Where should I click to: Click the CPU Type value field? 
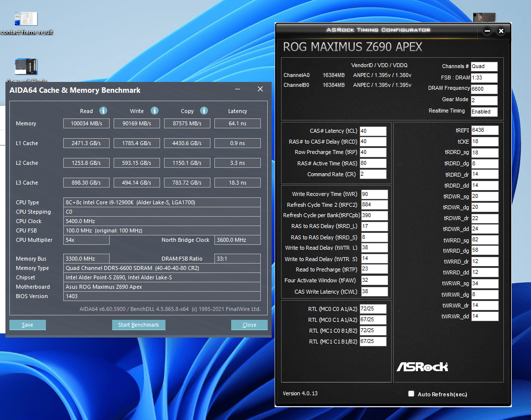tap(162, 202)
